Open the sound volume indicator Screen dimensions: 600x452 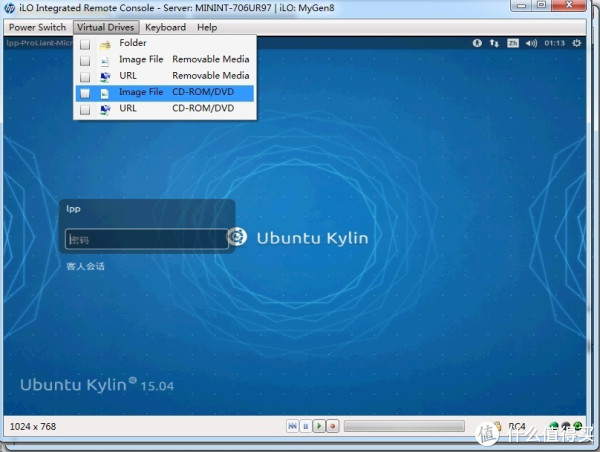pyautogui.click(x=529, y=43)
